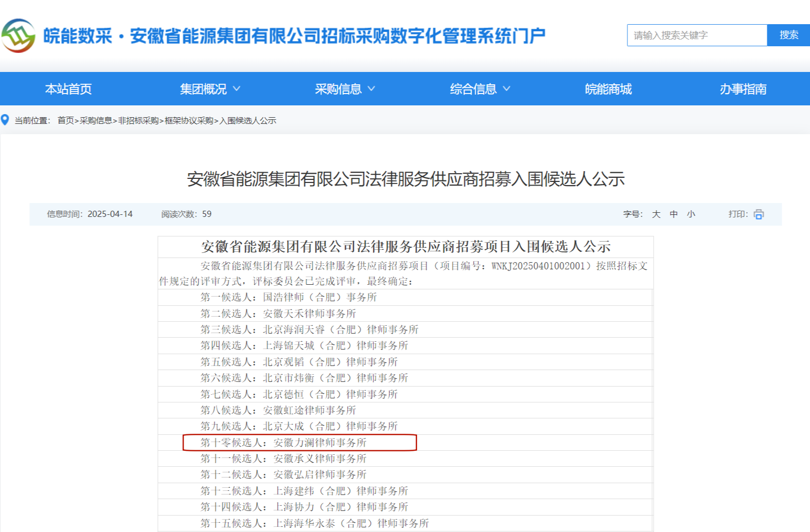
Task: Go to 非招标采购 in the breadcrumb
Action: [x=138, y=120]
